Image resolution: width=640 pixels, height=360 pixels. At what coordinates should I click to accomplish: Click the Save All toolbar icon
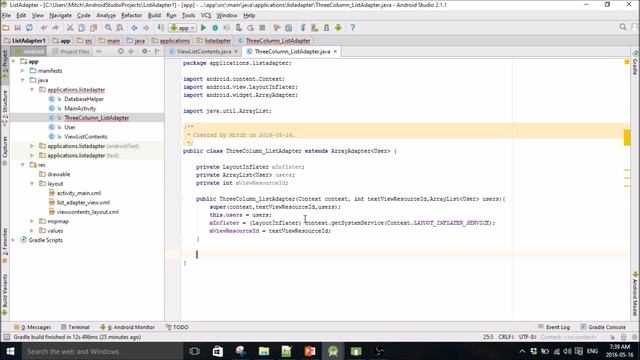click(18, 28)
